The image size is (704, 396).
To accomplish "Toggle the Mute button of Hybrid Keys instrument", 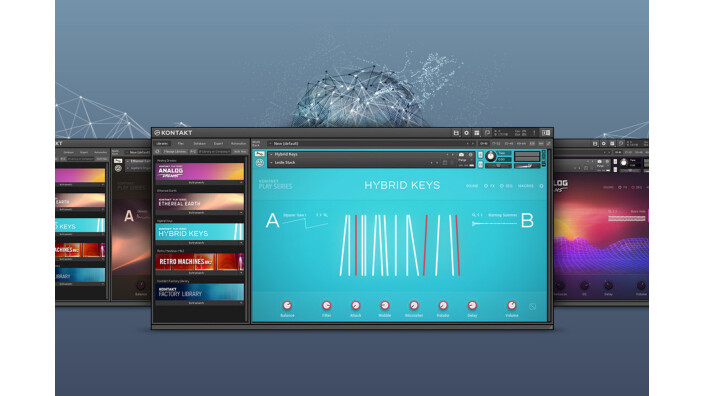I will pyautogui.click(x=480, y=165).
